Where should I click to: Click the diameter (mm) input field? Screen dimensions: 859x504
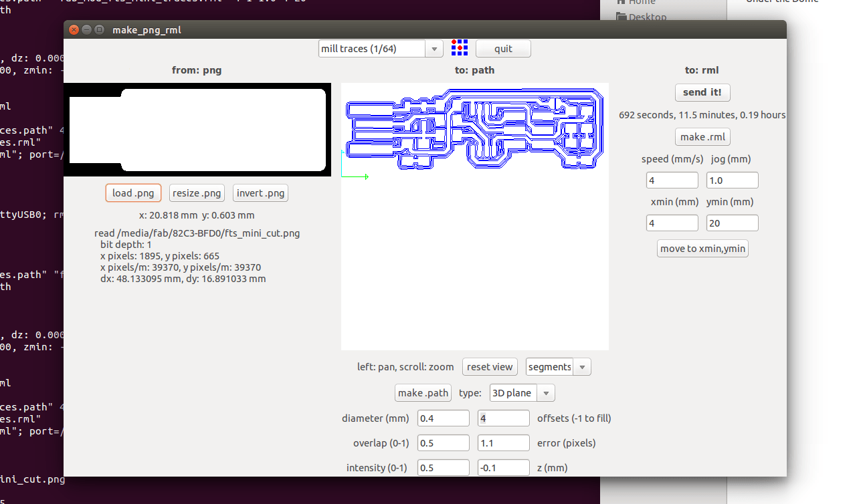[444, 418]
